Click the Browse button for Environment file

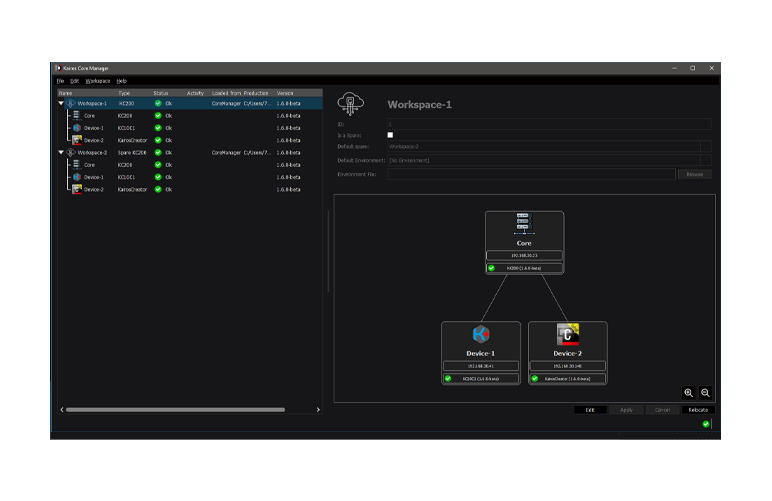click(695, 174)
